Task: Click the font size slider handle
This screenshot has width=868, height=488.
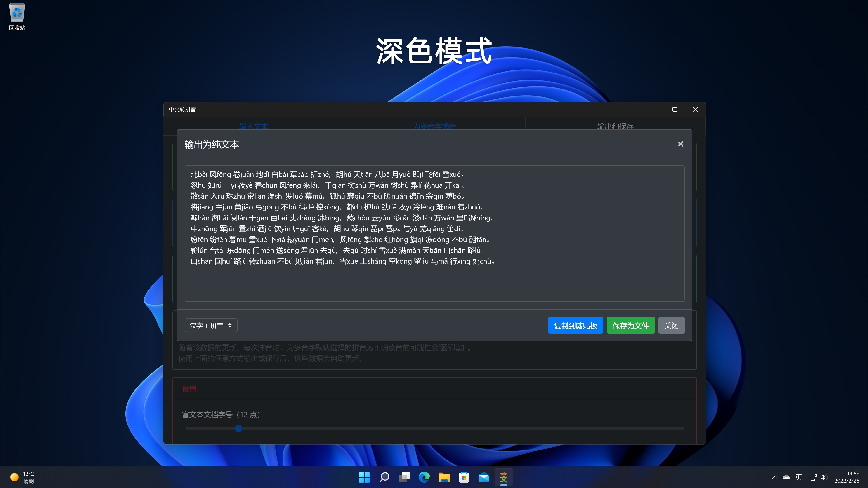Action: [x=238, y=428]
